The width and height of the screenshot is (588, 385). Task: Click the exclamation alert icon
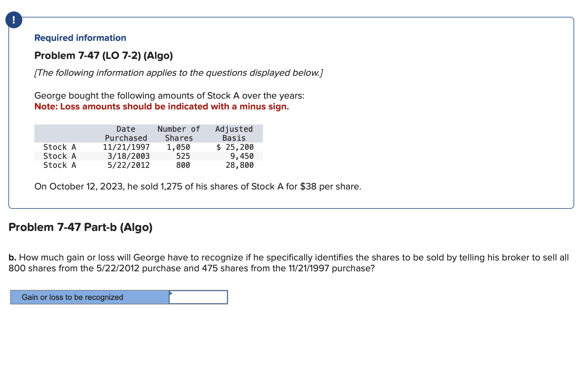coord(14,20)
